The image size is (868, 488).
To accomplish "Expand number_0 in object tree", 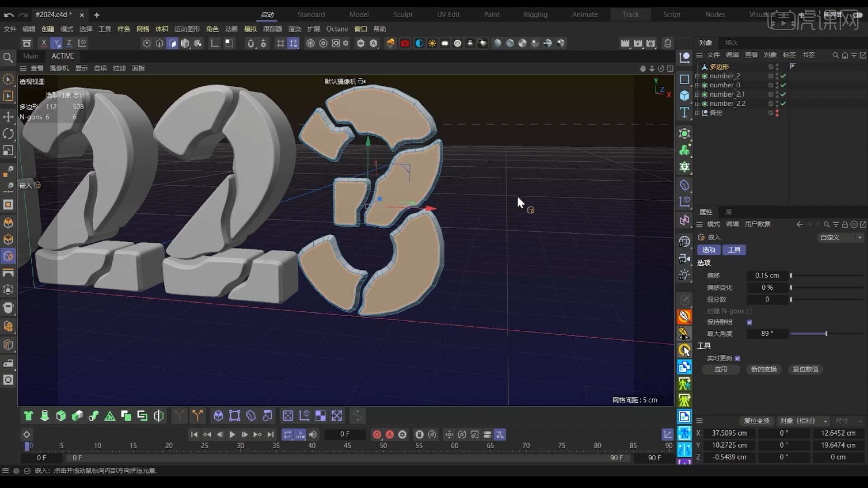I will pyautogui.click(x=697, y=85).
